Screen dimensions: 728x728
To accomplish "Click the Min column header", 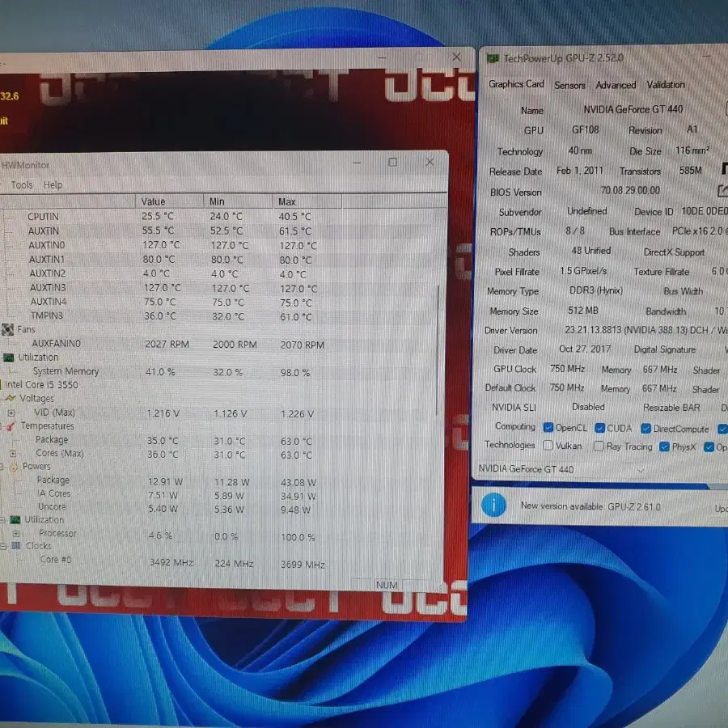I will 238,202.
